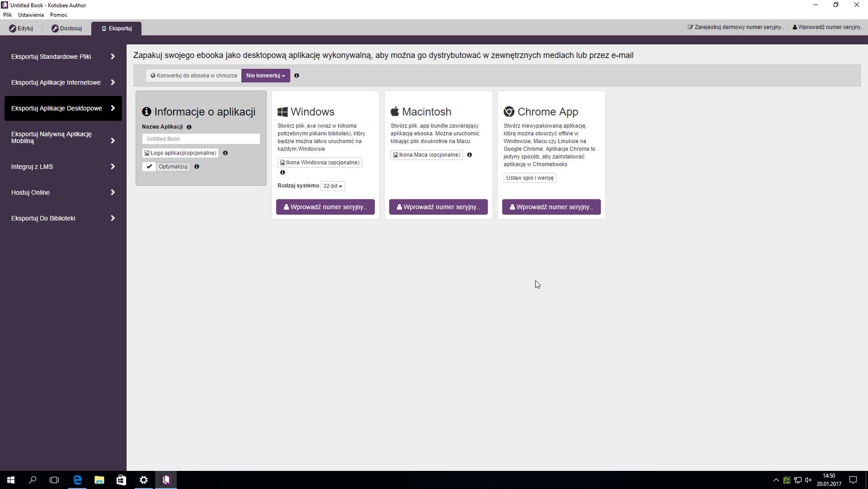Open the Action Center notifications icon
The height and width of the screenshot is (489, 868).
click(853, 480)
